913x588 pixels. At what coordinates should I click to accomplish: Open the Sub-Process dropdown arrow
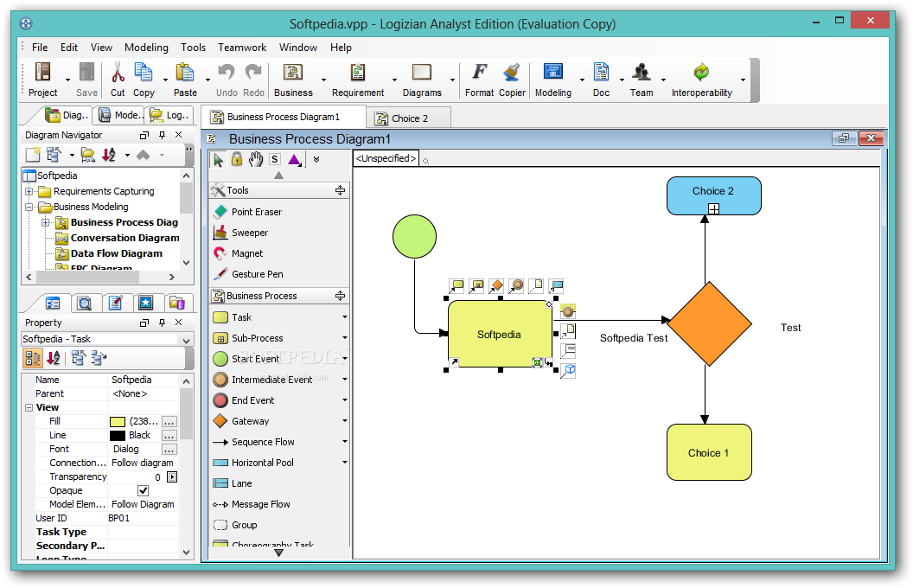tap(344, 338)
